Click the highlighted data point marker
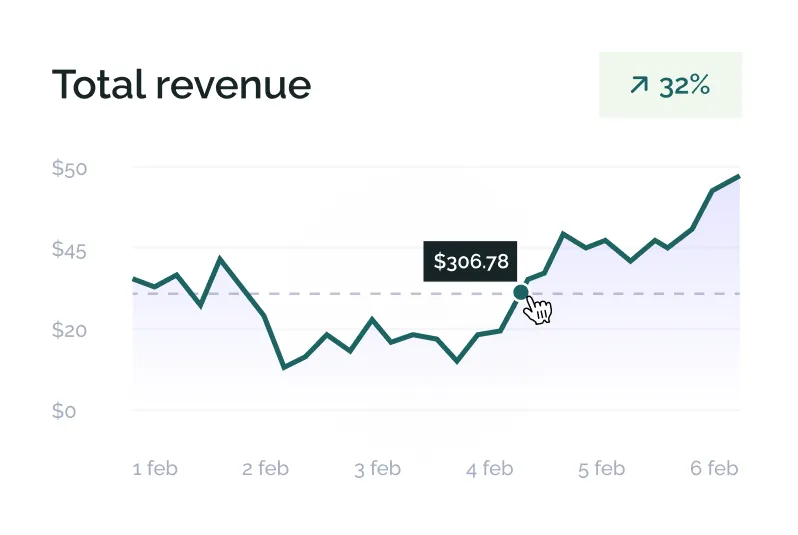The image size is (798, 535). click(x=520, y=292)
